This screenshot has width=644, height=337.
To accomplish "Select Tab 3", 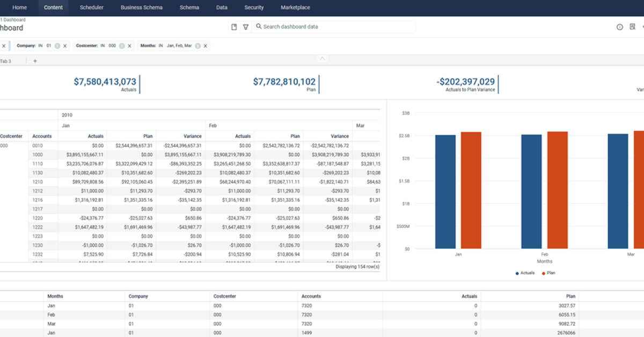I will click(6, 61).
